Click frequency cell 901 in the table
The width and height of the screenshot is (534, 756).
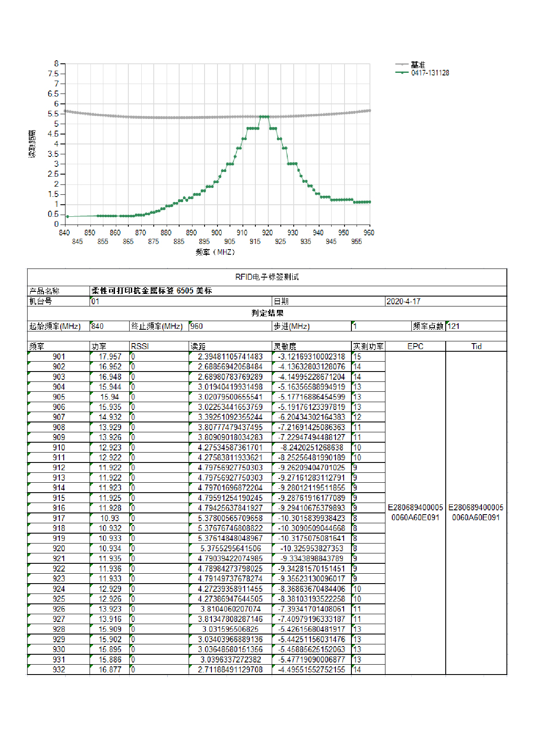(59, 357)
